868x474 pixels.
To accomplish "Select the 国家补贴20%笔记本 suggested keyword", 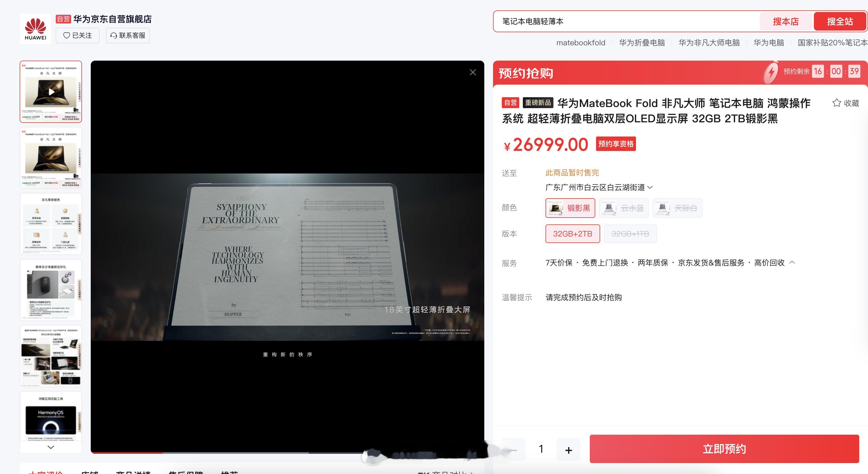I will 833,43.
